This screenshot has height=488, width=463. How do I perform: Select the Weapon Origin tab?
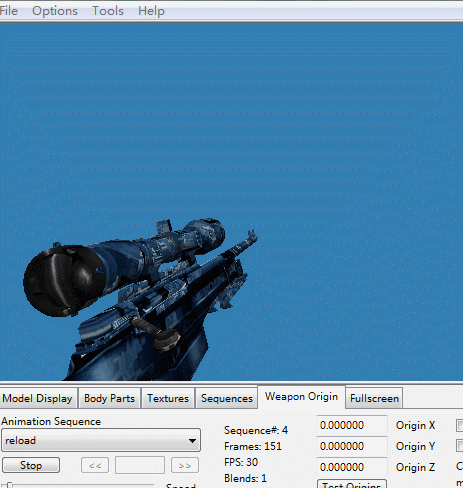pyautogui.click(x=301, y=397)
